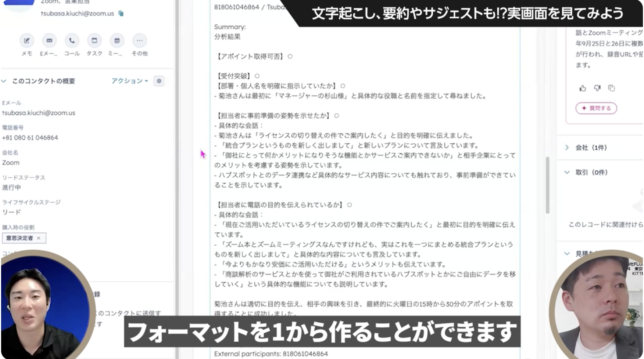
Task: Click the vertical scrollbar of the summary panel
Action: click(547, 185)
